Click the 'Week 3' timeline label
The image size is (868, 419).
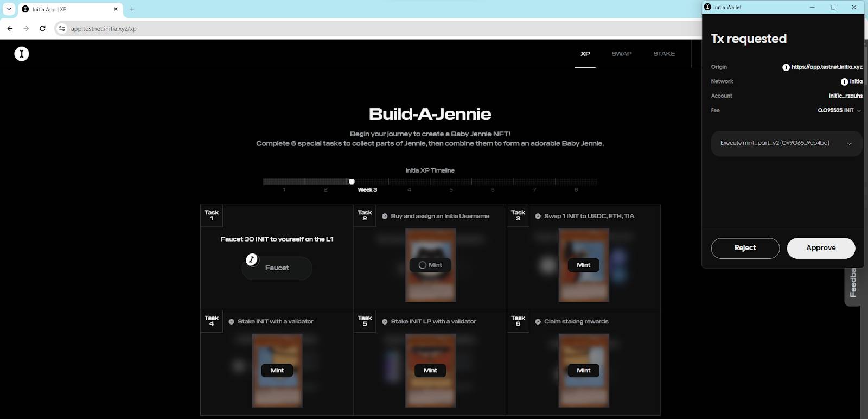[367, 190]
